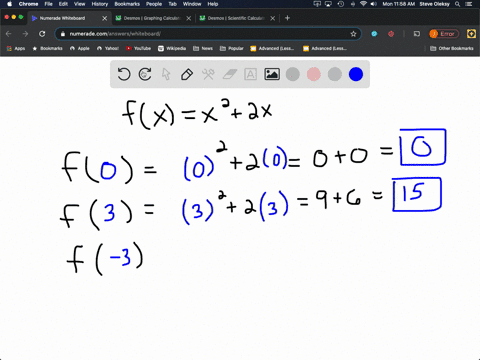Expand the Other Bookmarks folder
480x360 pixels.
(452, 48)
